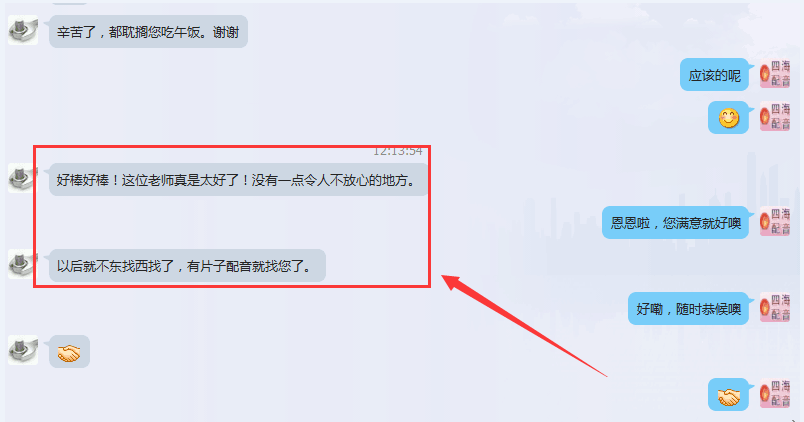Click the 四海配音 avatar beside the right handshake emoji
Image resolution: width=804 pixels, height=422 pixels.
[x=775, y=394]
